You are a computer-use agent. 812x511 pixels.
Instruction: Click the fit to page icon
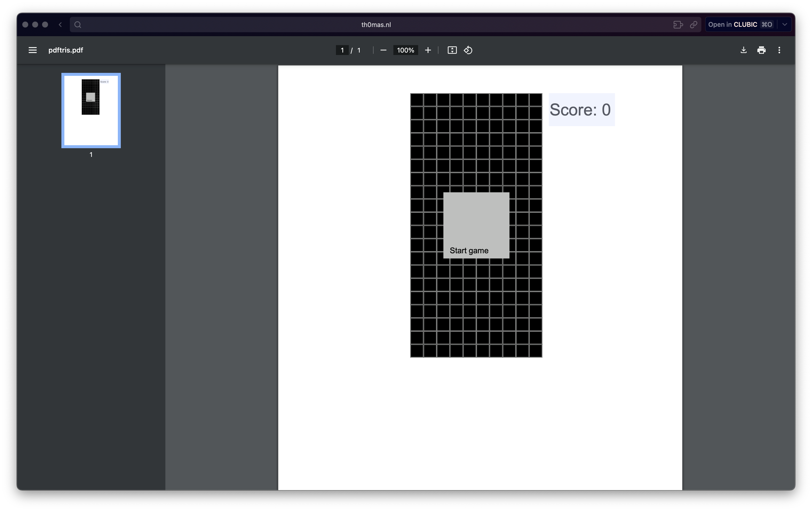(x=452, y=50)
